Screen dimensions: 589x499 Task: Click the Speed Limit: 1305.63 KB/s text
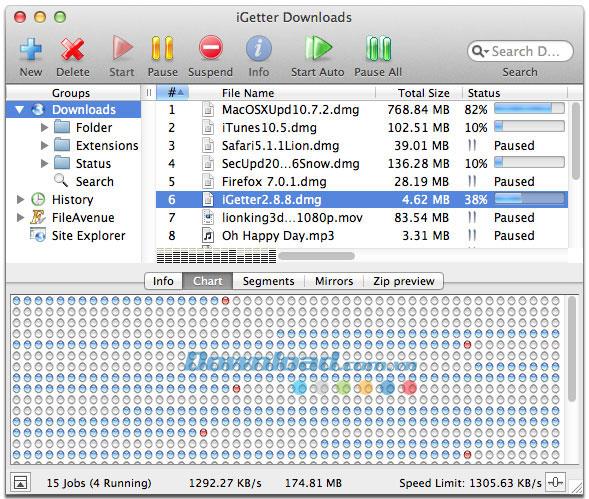point(470,483)
